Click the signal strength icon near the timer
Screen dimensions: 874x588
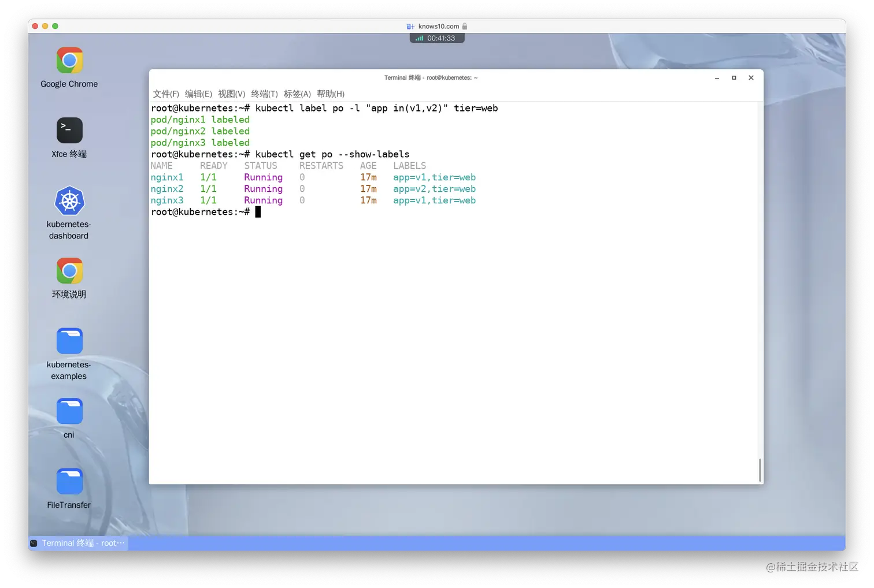(419, 38)
